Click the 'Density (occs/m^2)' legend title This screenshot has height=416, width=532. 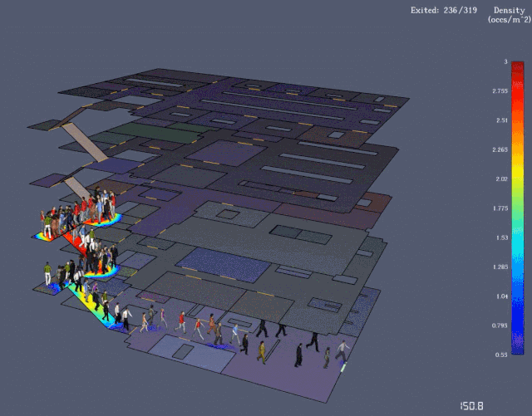pyautogui.click(x=510, y=15)
